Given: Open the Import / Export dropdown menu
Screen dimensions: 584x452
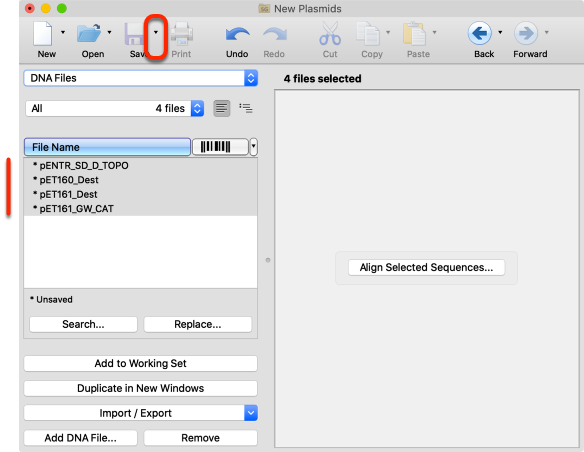Looking at the screenshot, I should pyautogui.click(x=141, y=413).
